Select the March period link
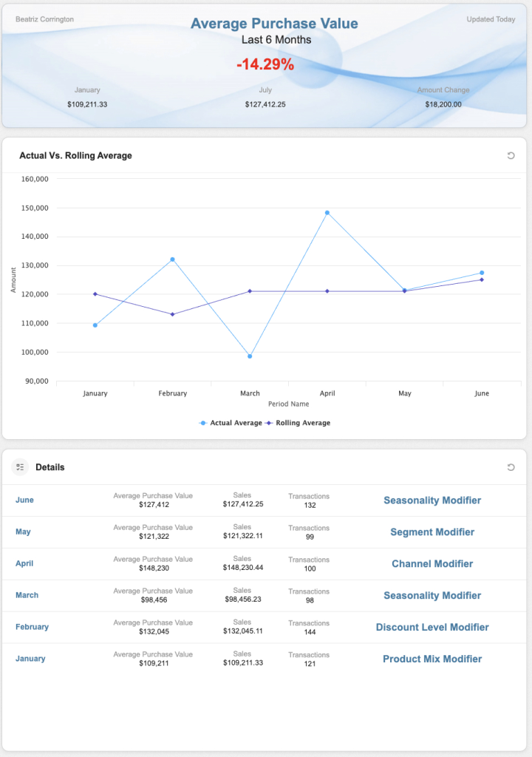Image resolution: width=532 pixels, height=757 pixels. pyautogui.click(x=27, y=595)
